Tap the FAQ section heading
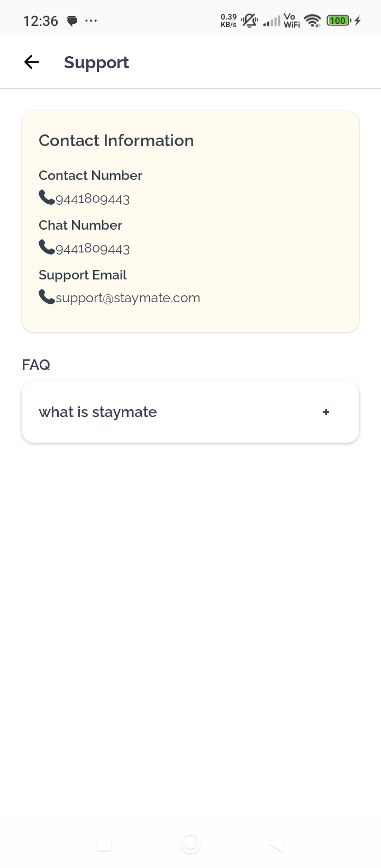The width and height of the screenshot is (381, 868). click(x=36, y=365)
